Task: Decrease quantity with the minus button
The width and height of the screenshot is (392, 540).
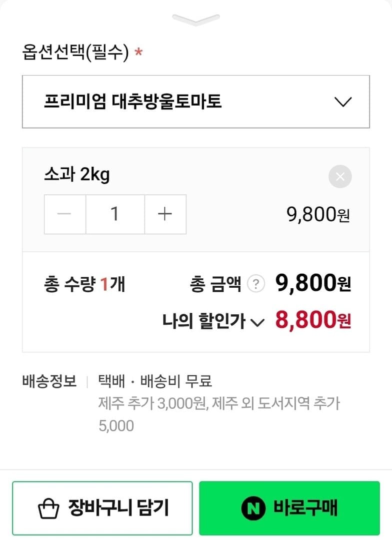Action: click(x=65, y=214)
